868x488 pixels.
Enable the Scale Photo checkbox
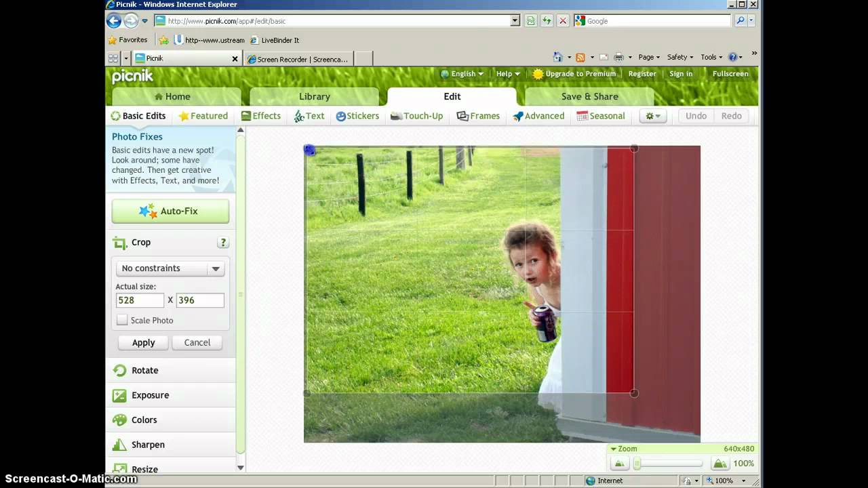tap(122, 320)
